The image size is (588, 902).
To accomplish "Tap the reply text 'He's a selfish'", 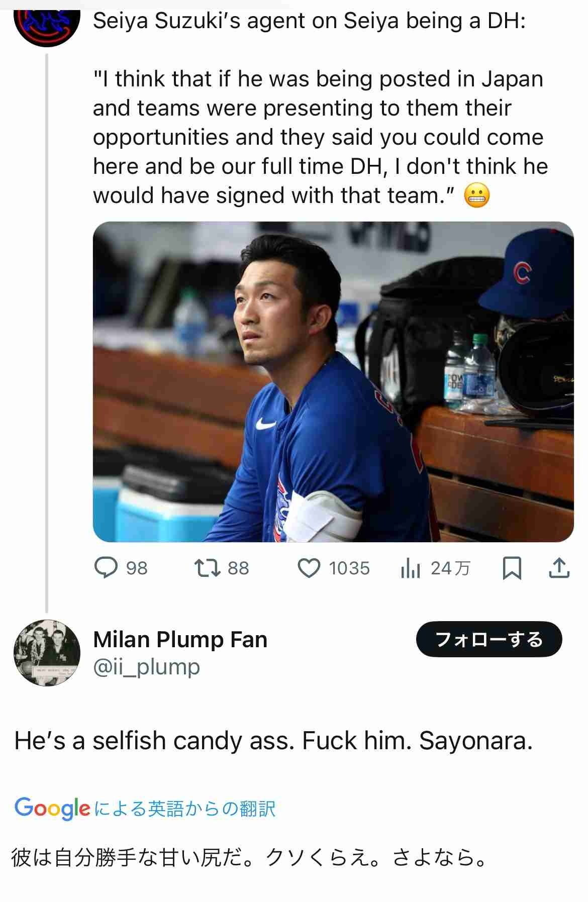I will [x=273, y=741].
